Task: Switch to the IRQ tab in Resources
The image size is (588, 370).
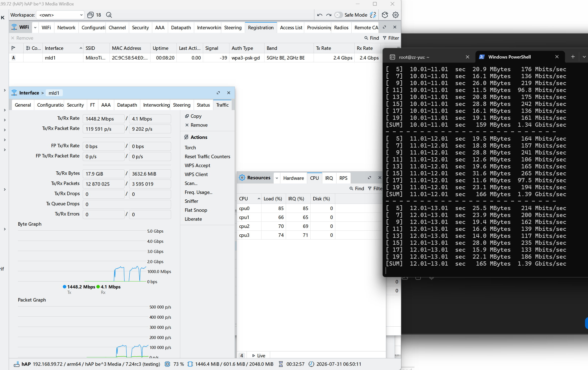Action: click(329, 178)
